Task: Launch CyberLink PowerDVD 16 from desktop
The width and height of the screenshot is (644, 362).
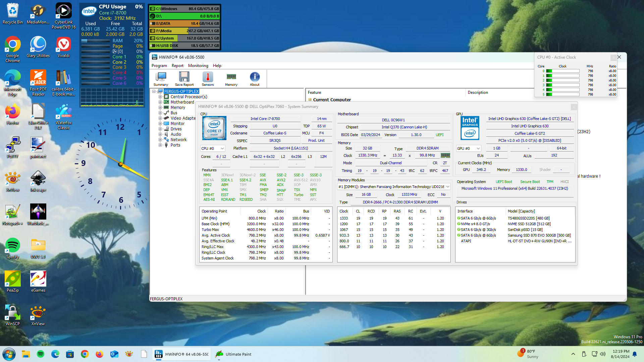Action: click(63, 16)
